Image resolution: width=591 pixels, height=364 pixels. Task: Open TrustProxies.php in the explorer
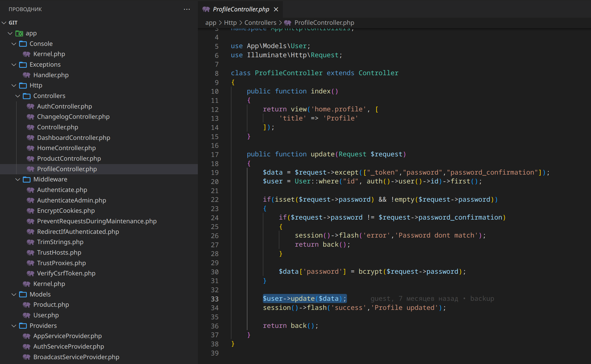61,263
